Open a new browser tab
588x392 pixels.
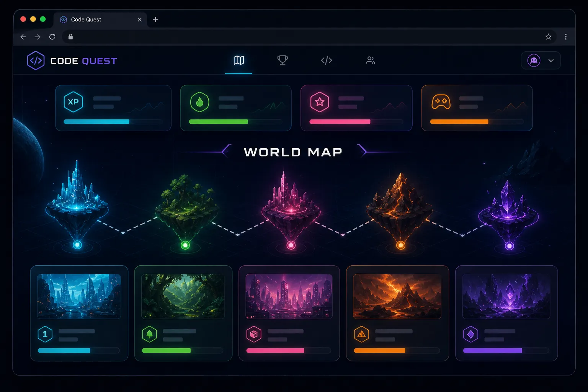click(x=155, y=20)
